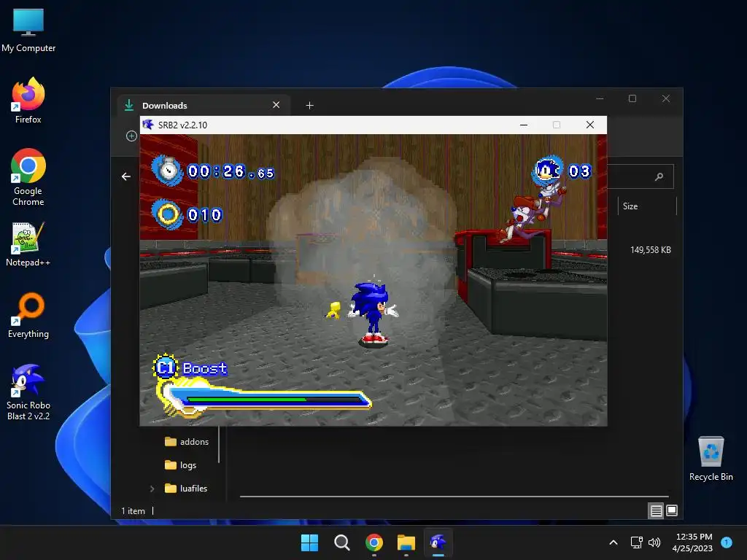Viewport: 747px width, 560px height.
Task: Select SRB2 game in the taskbar
Action: pos(438,542)
